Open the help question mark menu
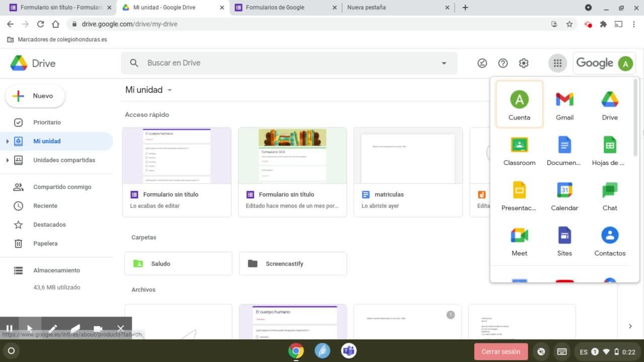 click(503, 63)
